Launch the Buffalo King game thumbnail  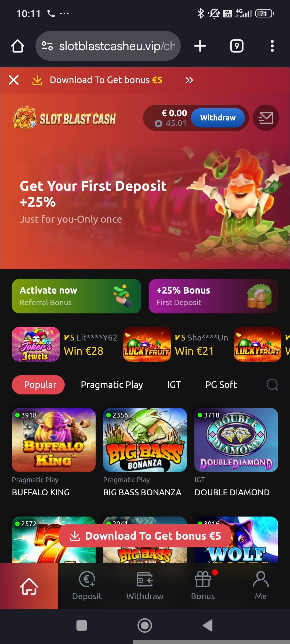pyautogui.click(x=54, y=440)
